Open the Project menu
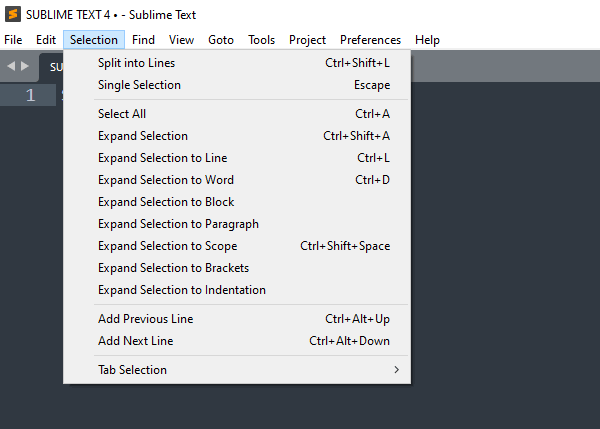This screenshot has width=600, height=429. coord(307,40)
